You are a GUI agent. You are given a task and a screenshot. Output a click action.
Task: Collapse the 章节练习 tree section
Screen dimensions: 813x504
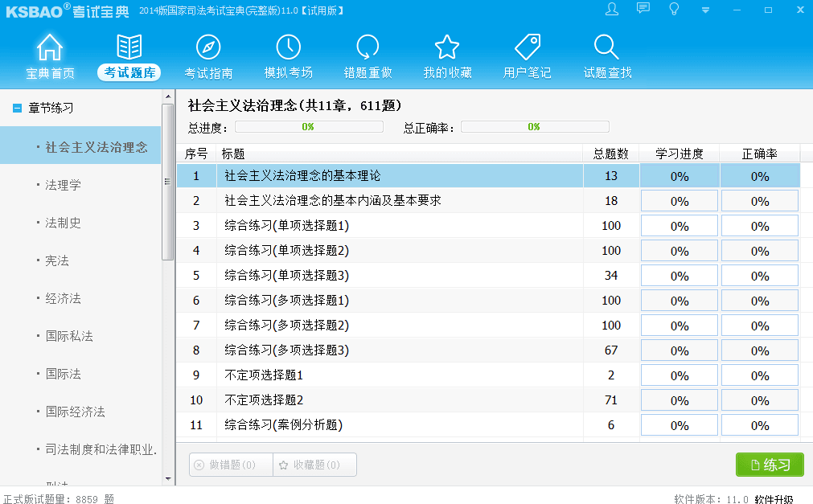(17, 108)
